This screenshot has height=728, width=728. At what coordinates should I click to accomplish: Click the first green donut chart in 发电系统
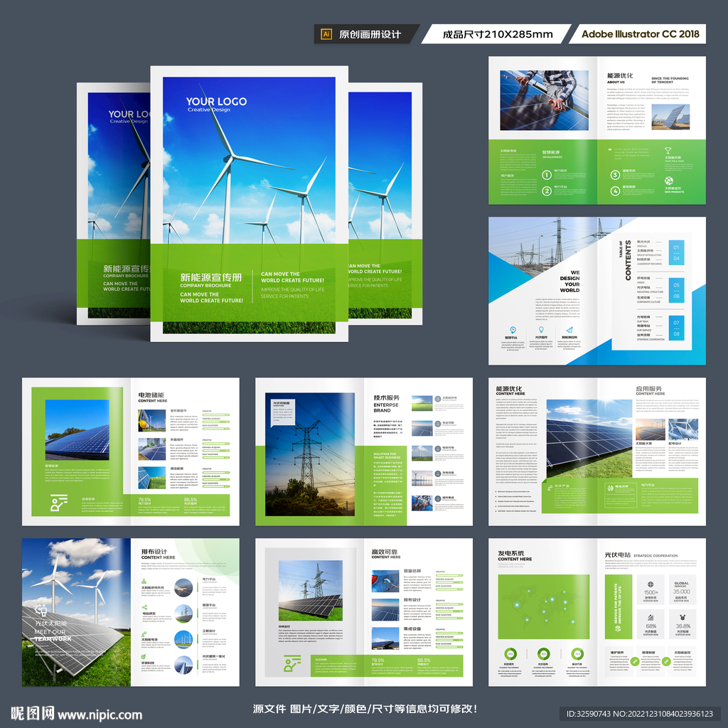(x=510, y=654)
